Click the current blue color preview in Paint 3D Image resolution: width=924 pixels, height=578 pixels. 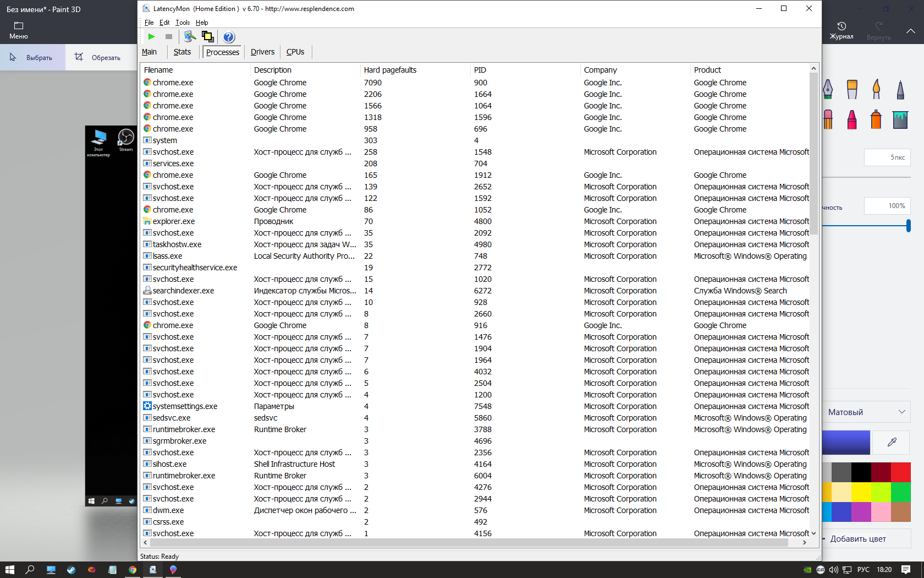coord(846,442)
